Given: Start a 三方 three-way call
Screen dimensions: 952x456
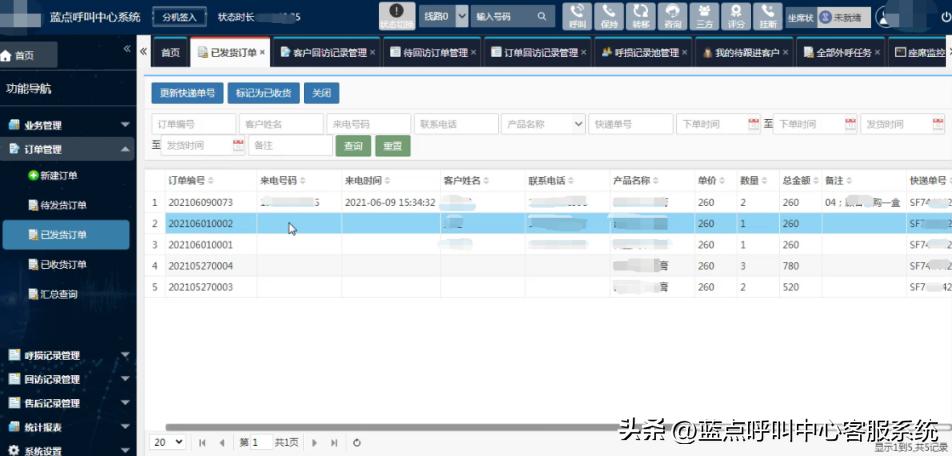Looking at the screenshot, I should point(704,15).
